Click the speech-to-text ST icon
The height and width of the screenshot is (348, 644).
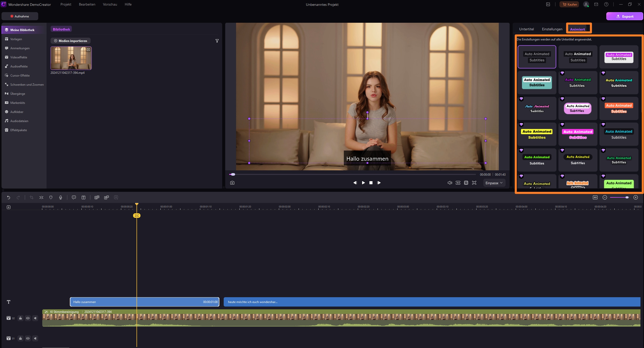(97, 197)
